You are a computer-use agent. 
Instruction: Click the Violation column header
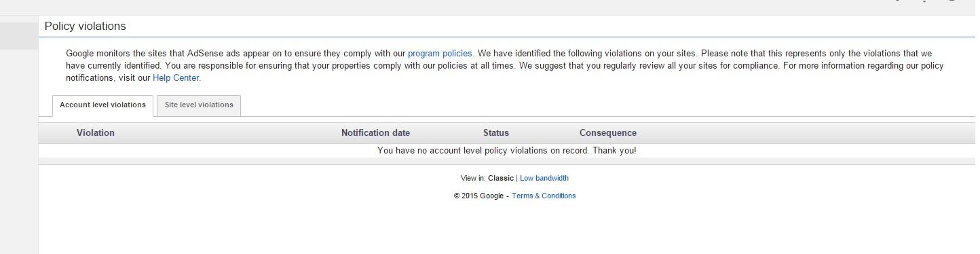point(96,133)
